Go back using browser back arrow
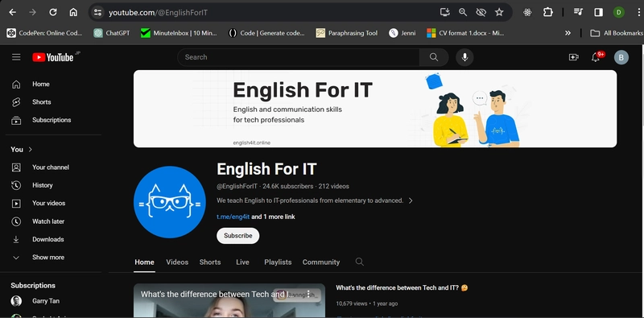This screenshot has height=318, width=644. [x=13, y=12]
